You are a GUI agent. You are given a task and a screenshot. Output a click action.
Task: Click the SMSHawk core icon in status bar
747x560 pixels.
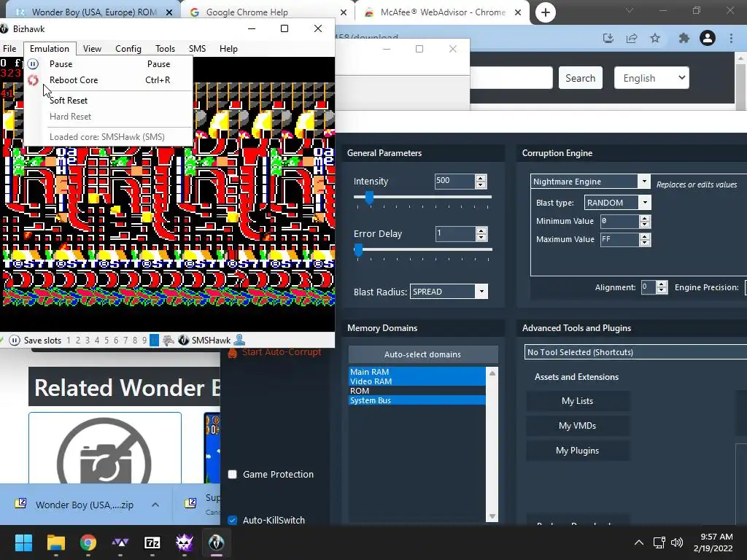[184, 340]
